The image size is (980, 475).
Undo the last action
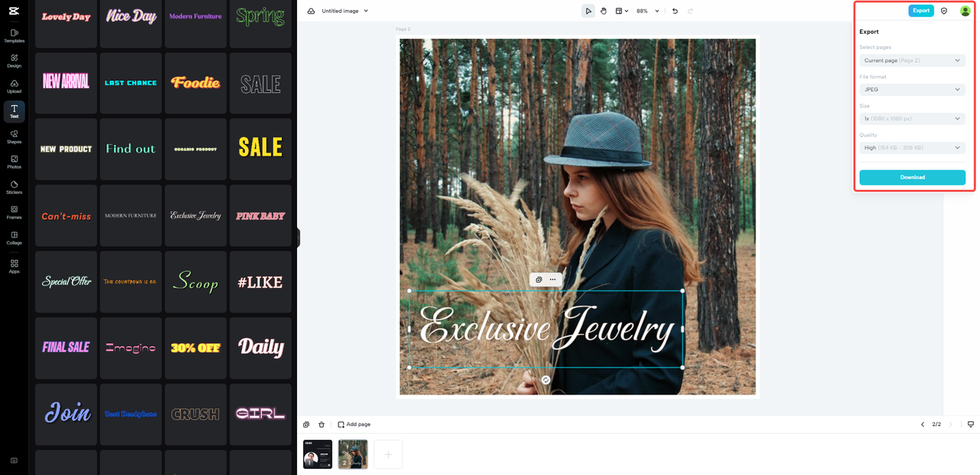tap(675, 11)
